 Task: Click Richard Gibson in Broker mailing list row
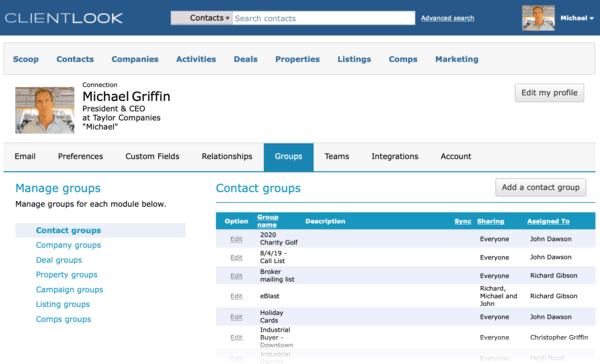click(x=553, y=276)
